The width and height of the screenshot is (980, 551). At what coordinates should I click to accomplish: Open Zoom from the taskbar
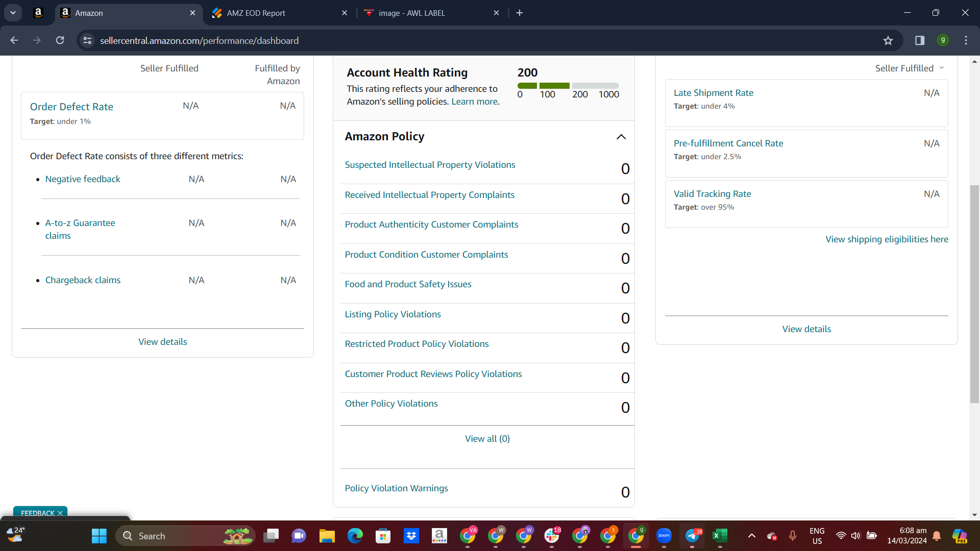tap(664, 536)
